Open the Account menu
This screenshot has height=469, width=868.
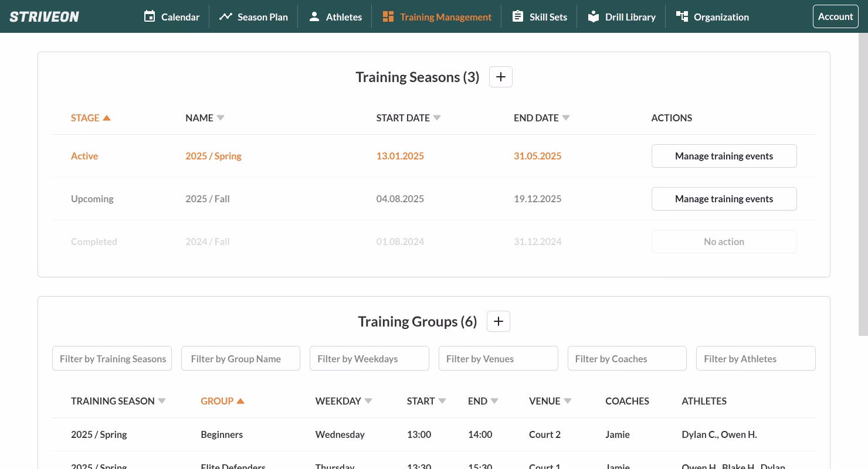pos(835,16)
